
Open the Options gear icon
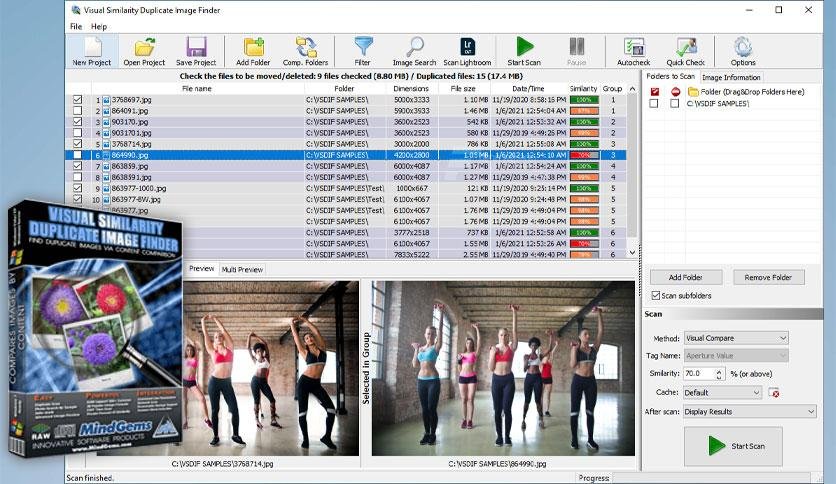pyautogui.click(x=743, y=52)
